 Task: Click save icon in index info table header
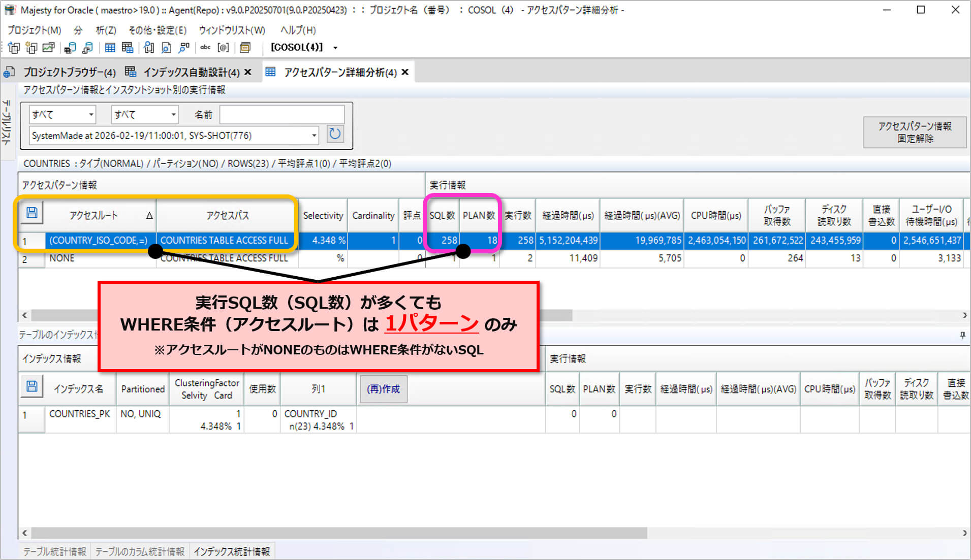[32, 387]
